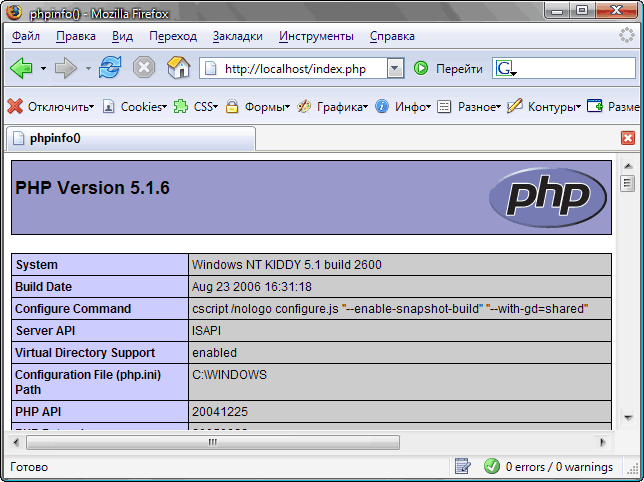Reload the page with the refresh icon
The height and width of the screenshot is (482, 644).
110,67
